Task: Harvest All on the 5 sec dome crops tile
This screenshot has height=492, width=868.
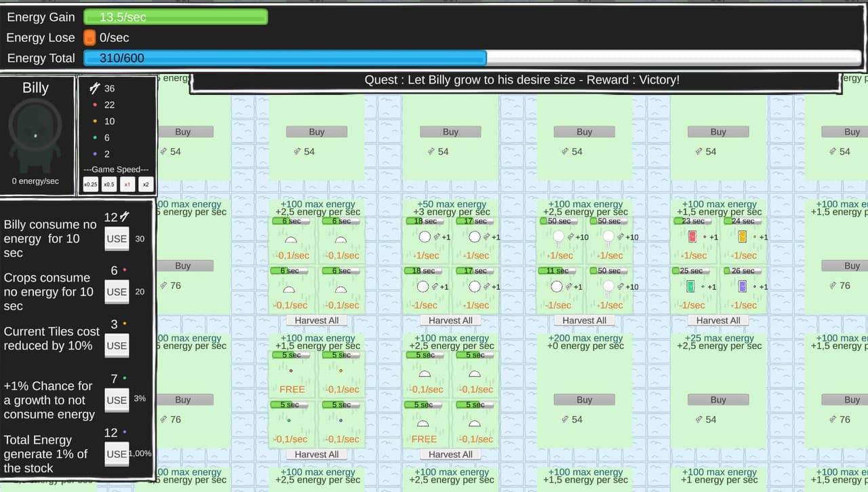Action: (450, 454)
